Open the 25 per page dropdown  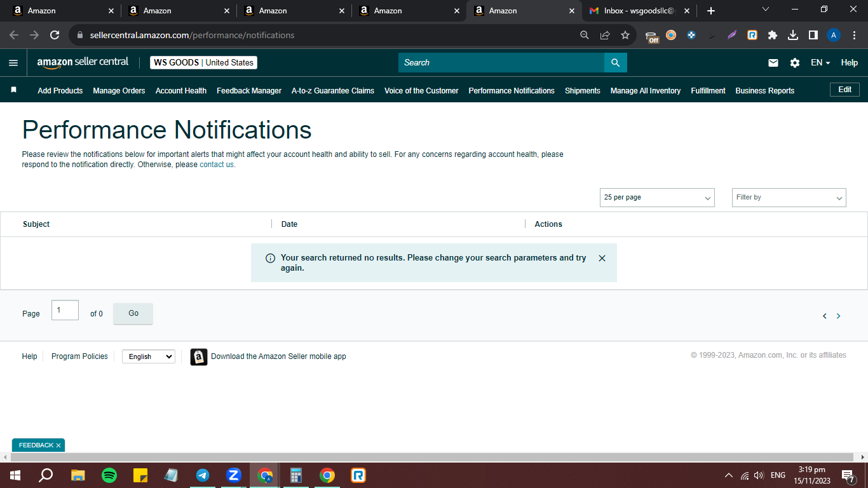(x=657, y=198)
